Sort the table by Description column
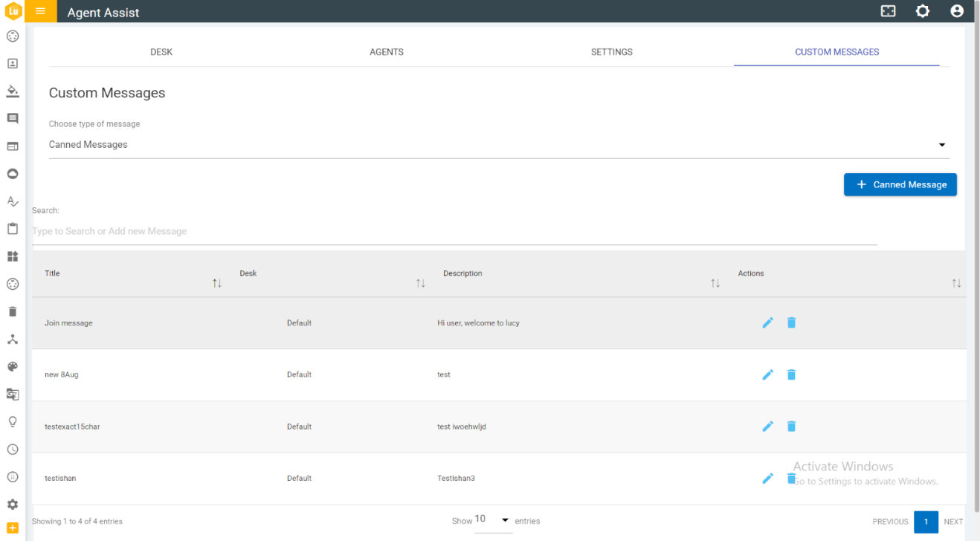980x541 pixels. pos(715,283)
